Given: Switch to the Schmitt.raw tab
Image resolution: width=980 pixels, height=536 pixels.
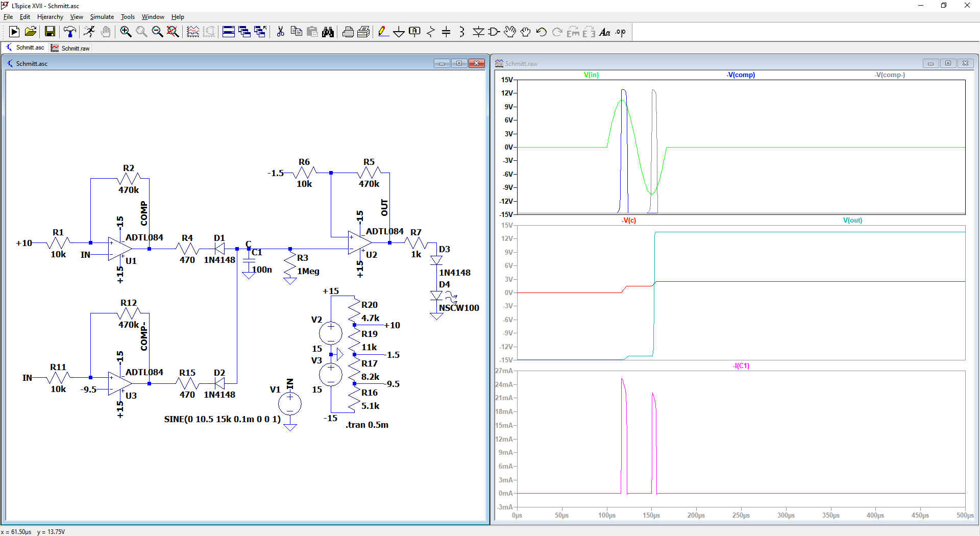Looking at the screenshot, I should (x=70, y=48).
